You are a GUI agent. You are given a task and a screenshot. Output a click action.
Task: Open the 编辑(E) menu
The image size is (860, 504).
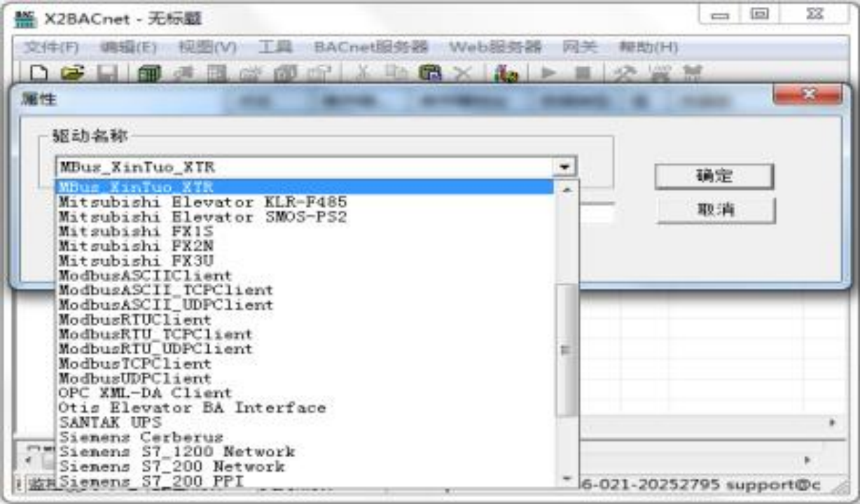pos(128,47)
